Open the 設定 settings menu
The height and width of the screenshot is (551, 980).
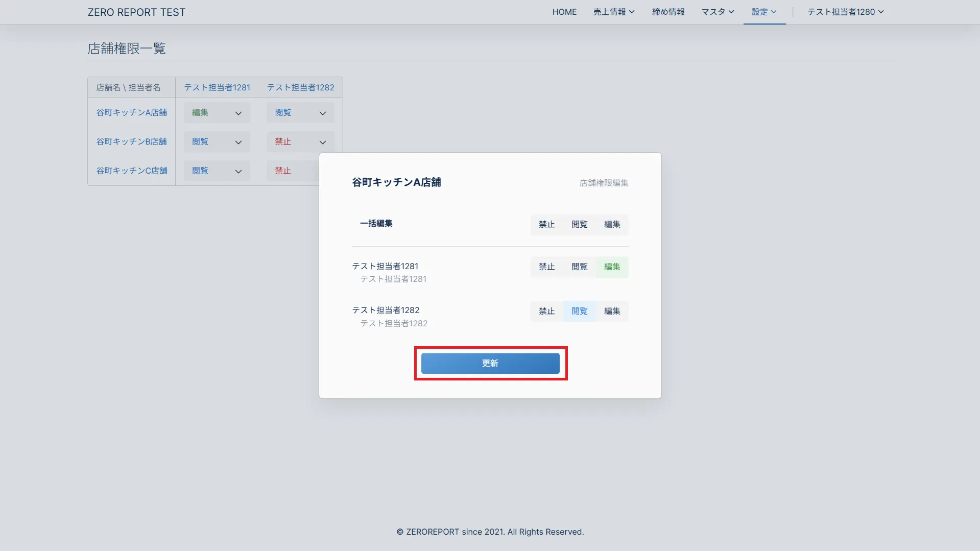tap(764, 12)
